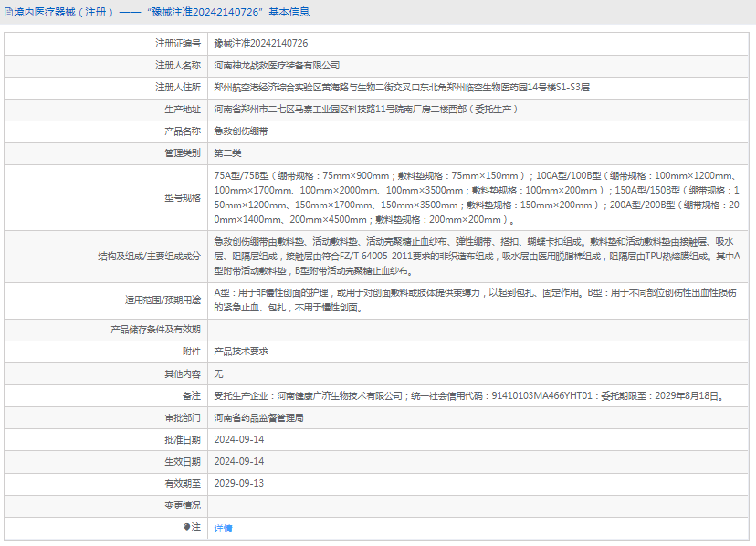Click the document icon beside the page title
The height and width of the screenshot is (546, 756).
pos(8,12)
